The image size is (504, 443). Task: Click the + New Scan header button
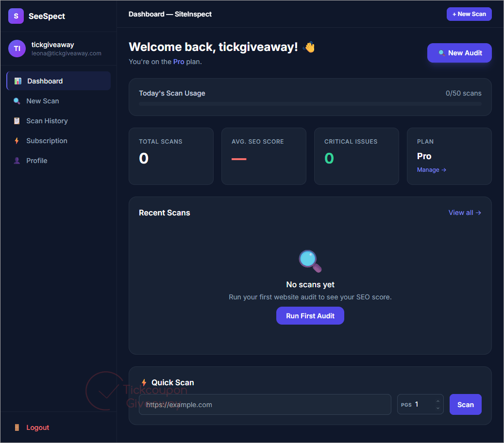click(469, 14)
